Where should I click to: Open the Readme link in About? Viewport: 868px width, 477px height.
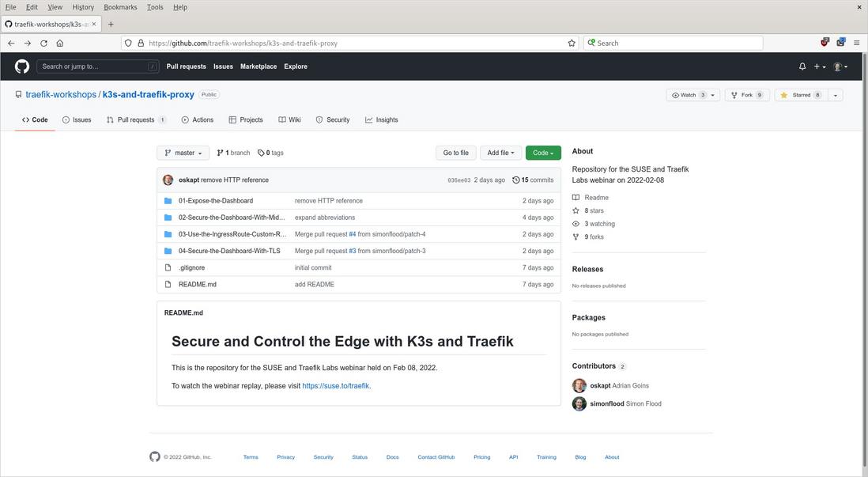(x=590, y=197)
